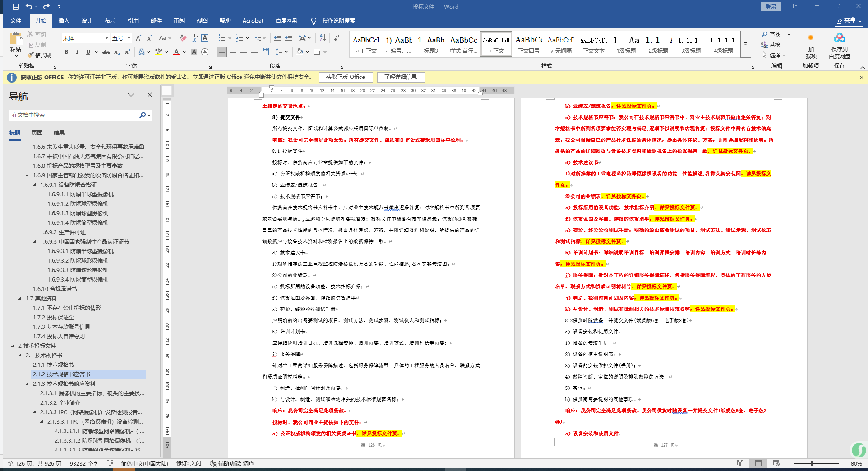868x471 pixels.
Task: Toggle underline formatting
Action: [88, 52]
